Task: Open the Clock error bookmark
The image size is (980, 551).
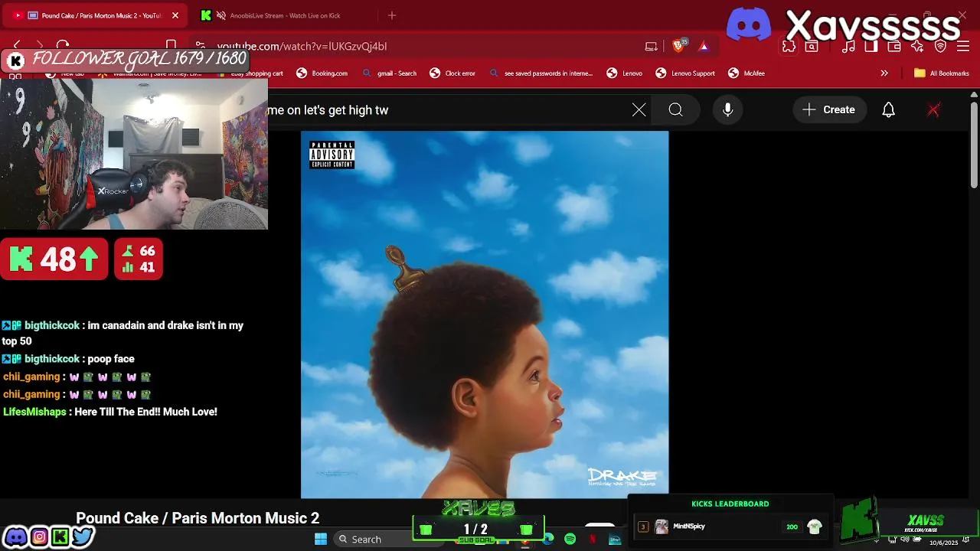Action: pos(453,73)
